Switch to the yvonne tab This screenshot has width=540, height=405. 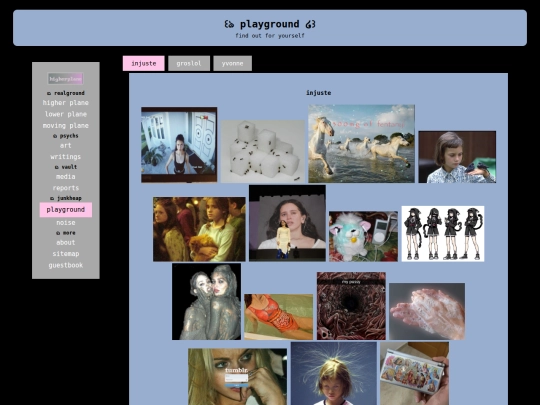[232, 63]
